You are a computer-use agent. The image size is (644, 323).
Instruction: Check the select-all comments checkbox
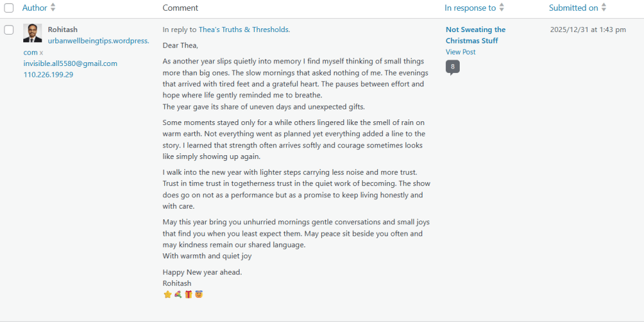[x=9, y=8]
